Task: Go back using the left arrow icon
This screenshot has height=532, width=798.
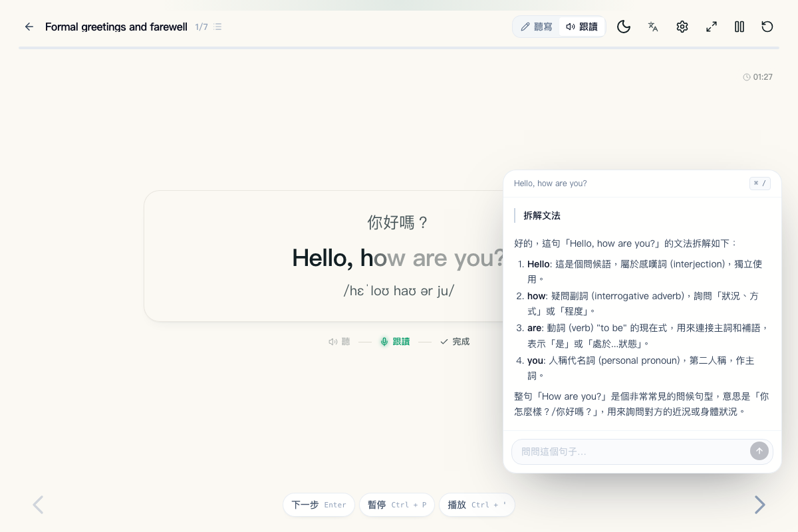Action: 29,27
